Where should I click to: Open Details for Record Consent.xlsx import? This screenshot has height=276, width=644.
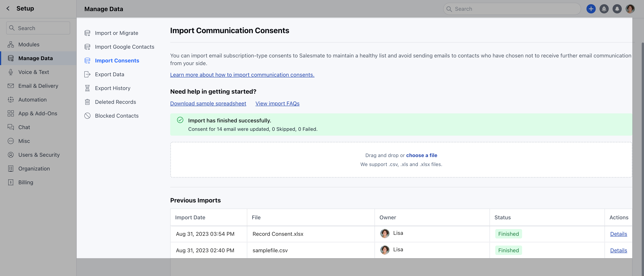619,234
